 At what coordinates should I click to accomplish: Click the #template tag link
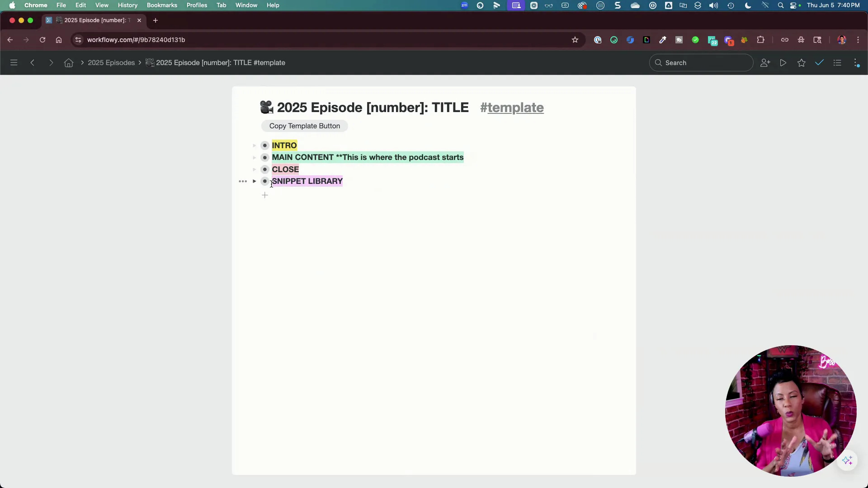512,108
